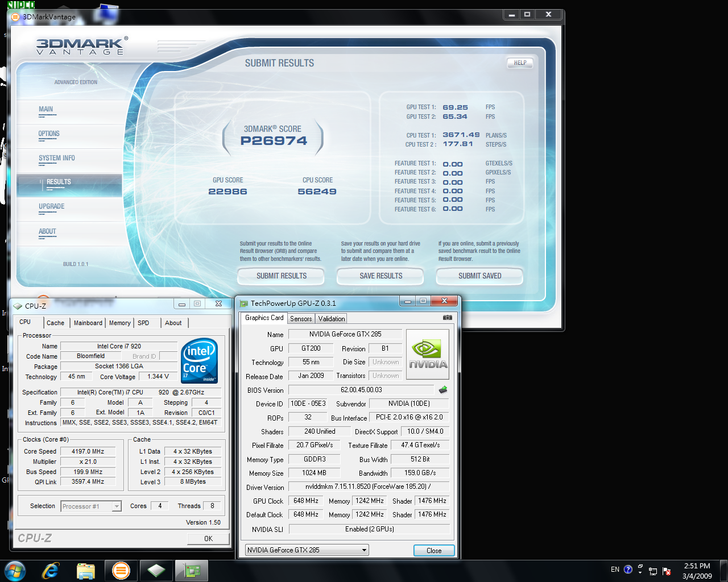Click the GPU Name field NVIDIA GeForce GTX 285

point(345,334)
